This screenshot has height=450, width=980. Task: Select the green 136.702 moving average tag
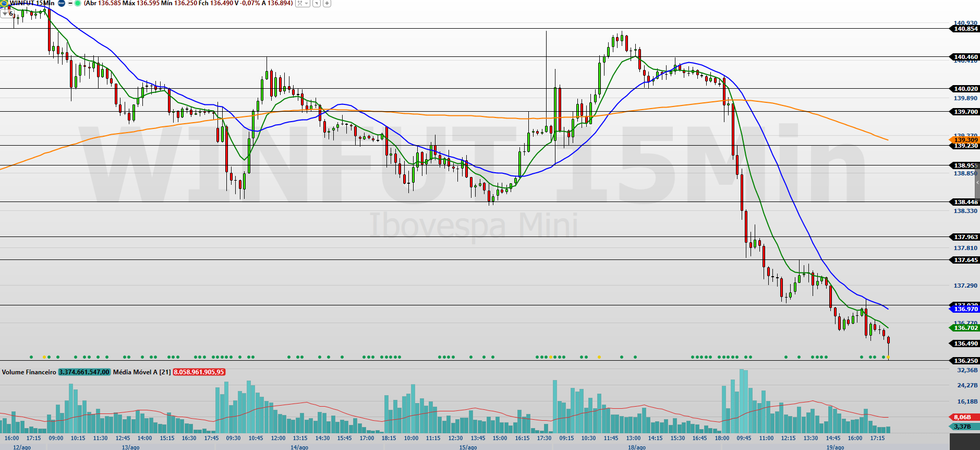click(964, 328)
